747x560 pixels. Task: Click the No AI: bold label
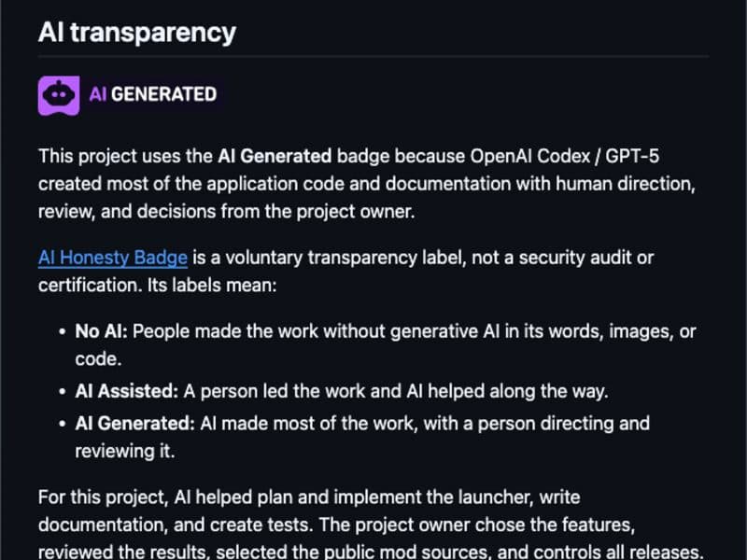101,331
